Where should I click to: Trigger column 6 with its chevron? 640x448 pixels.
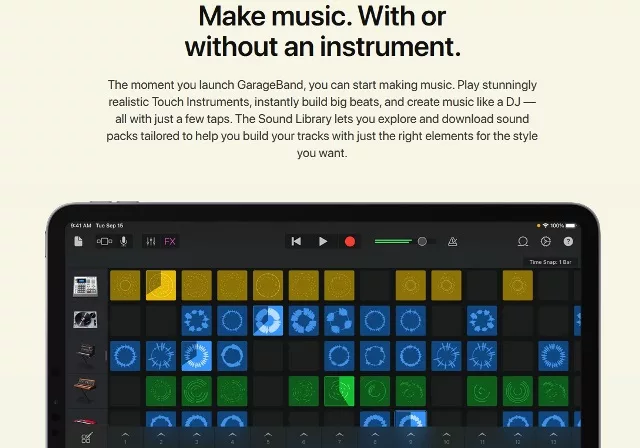click(304, 437)
